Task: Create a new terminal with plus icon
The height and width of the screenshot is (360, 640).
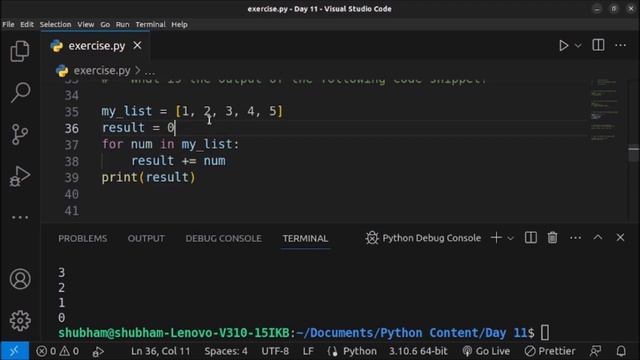Action: [x=496, y=238]
